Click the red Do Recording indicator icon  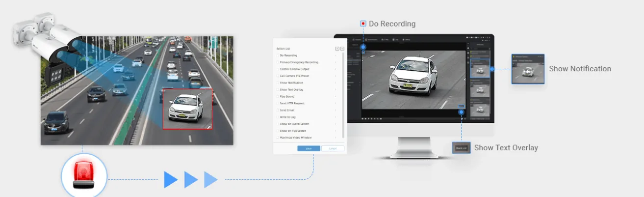(363, 23)
